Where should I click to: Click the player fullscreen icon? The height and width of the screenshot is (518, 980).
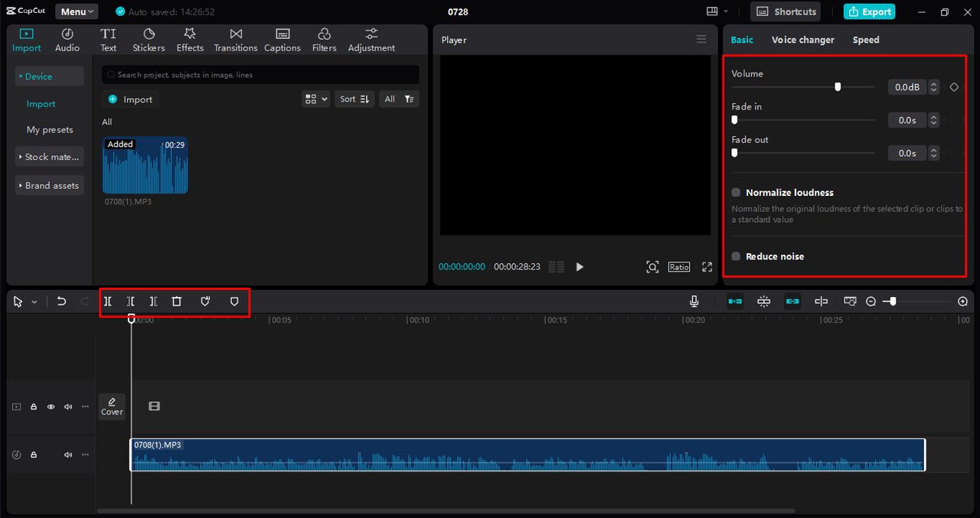[x=707, y=267]
